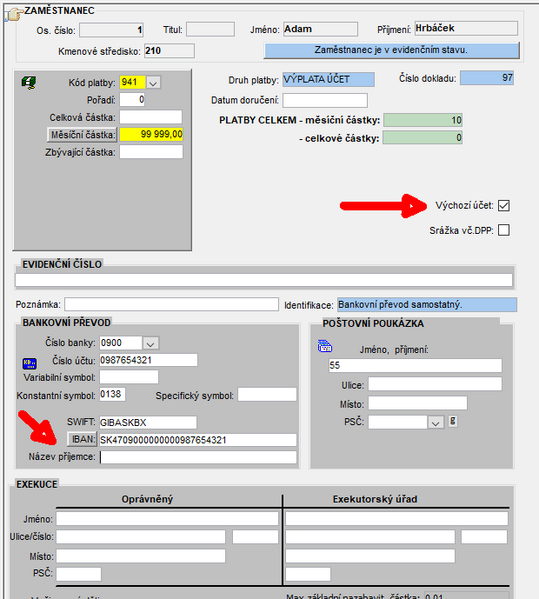The image size is (539, 599).
Task: Click the Jméno, příjmení field showing 55
Action: (x=415, y=366)
